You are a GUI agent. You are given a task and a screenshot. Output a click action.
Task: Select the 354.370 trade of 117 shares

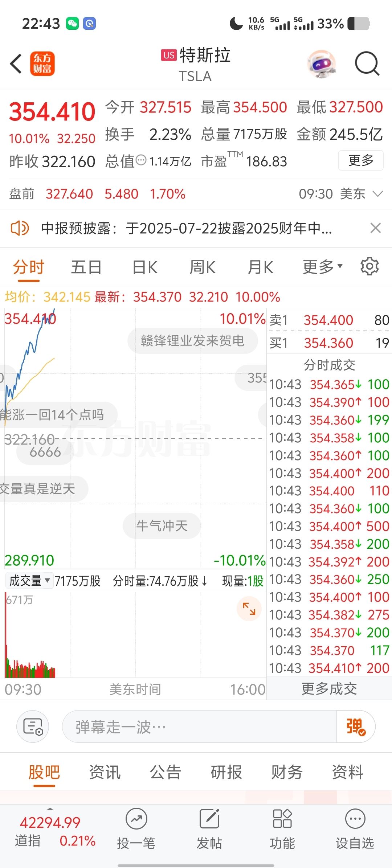(329, 650)
